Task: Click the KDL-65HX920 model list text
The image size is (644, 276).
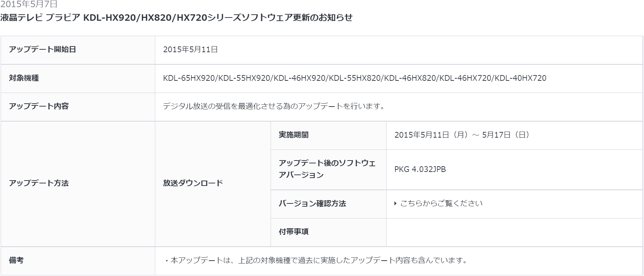Action: [x=354, y=78]
